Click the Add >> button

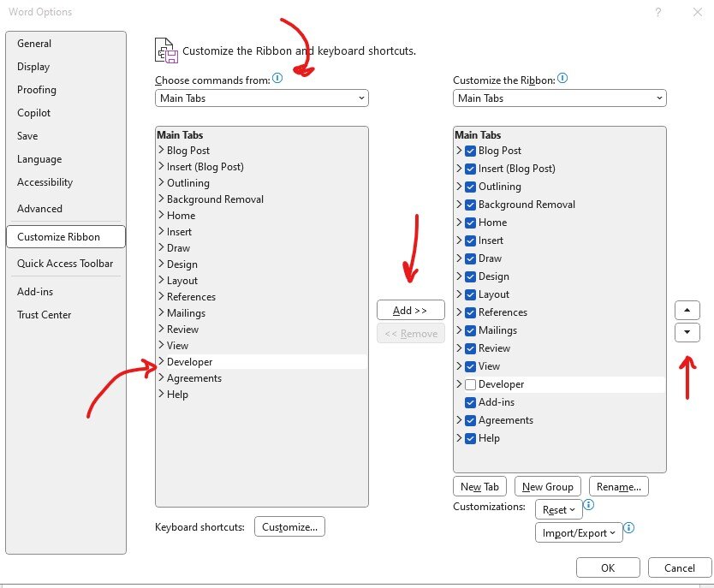(411, 311)
